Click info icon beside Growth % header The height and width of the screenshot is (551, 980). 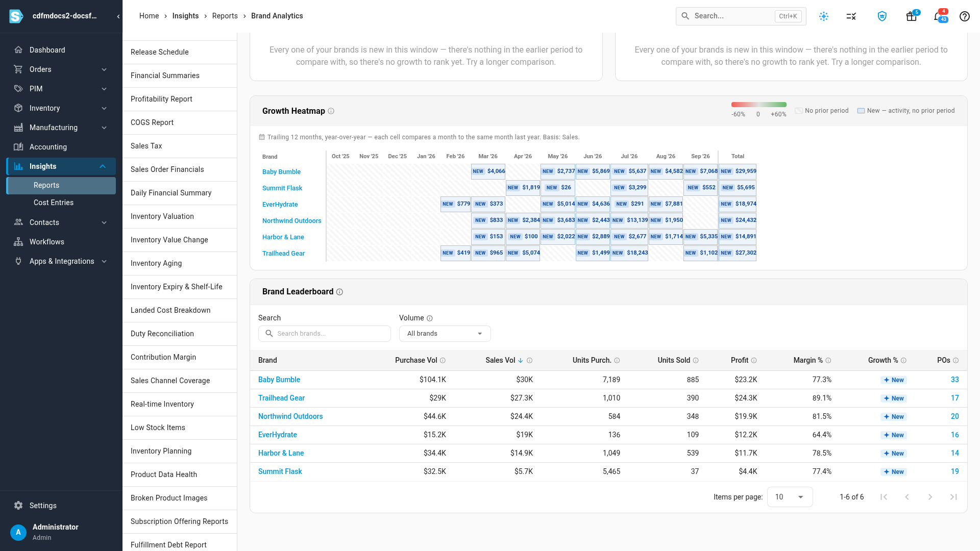coord(903,361)
